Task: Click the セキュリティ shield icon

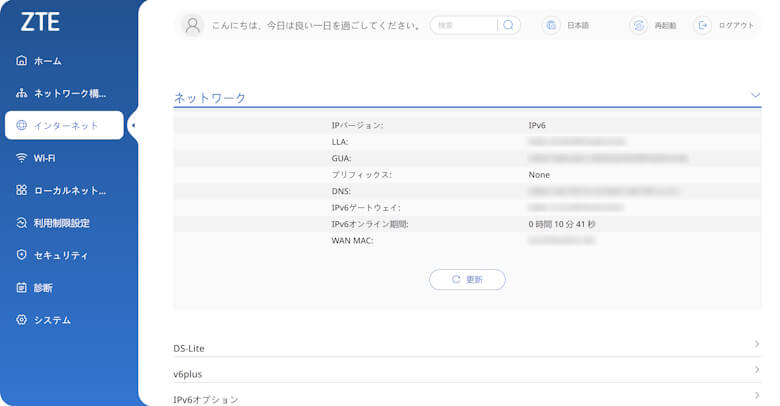Action: (x=22, y=255)
